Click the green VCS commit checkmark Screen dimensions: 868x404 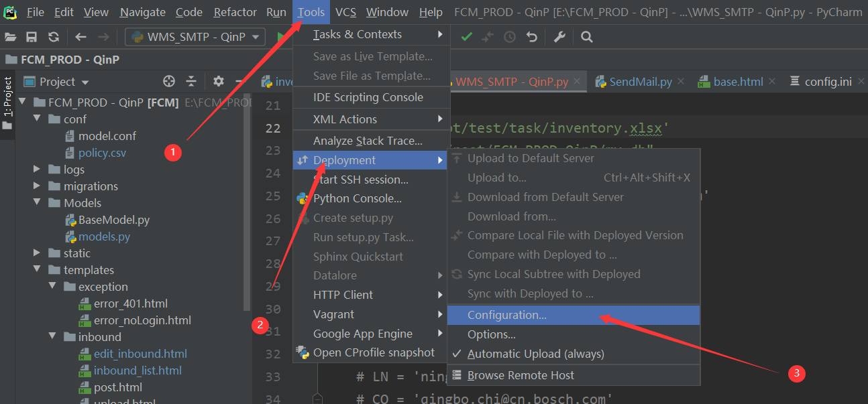pos(466,37)
